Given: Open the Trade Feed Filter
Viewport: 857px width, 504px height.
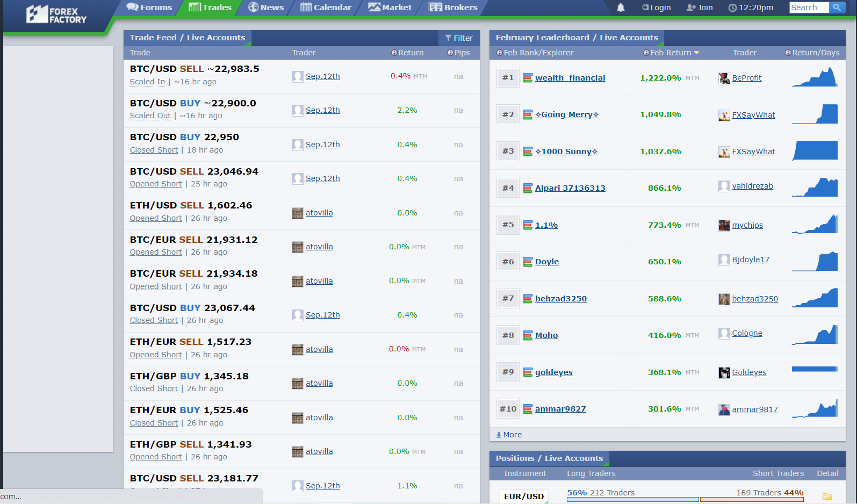Looking at the screenshot, I should click(459, 38).
